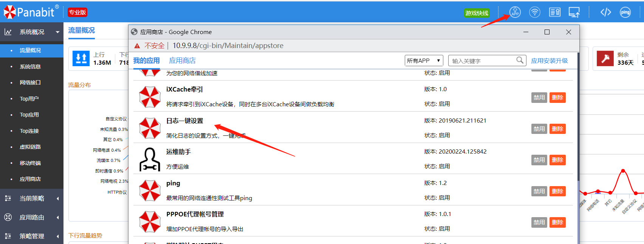Go to Top用户 in the sidebar
The height and width of the screenshot is (244, 644).
tap(29, 99)
